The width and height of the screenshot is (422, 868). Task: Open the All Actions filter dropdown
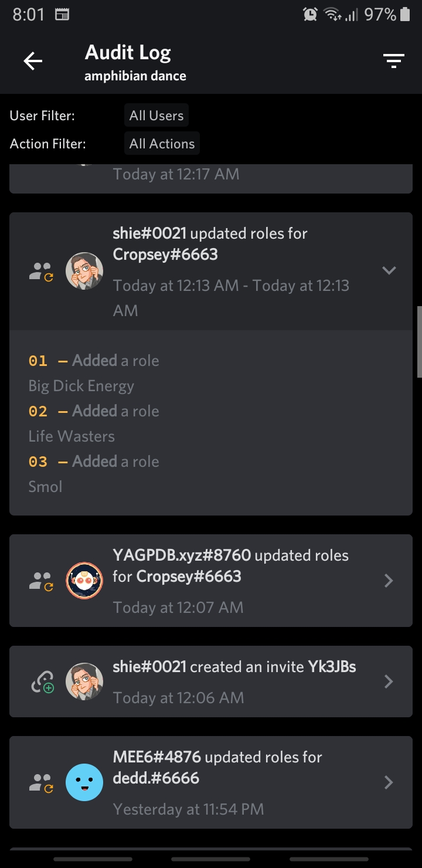pos(162,144)
